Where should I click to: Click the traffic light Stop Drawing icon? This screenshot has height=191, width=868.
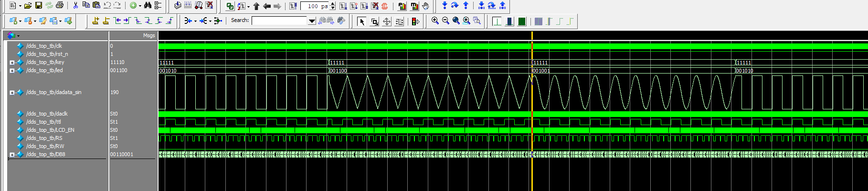415,21
